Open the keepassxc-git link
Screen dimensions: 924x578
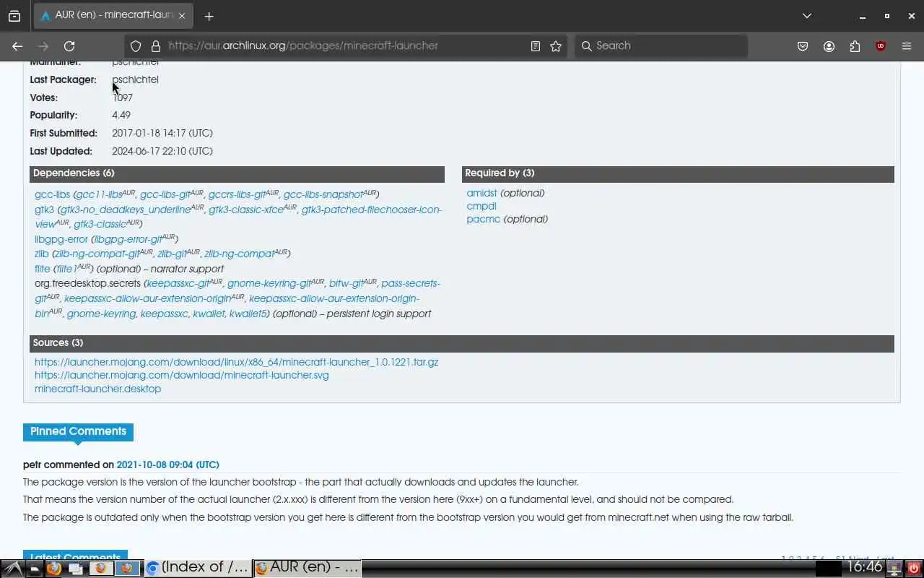click(x=178, y=283)
